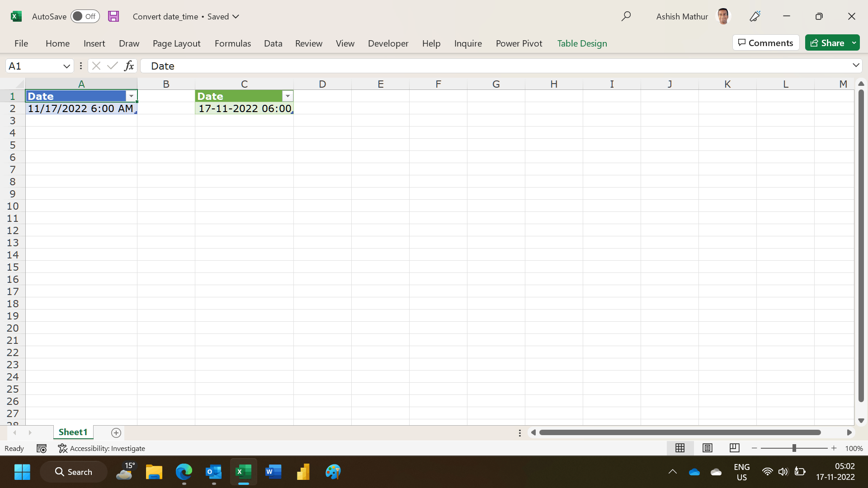Click the Insert Function fx icon
The height and width of the screenshot is (488, 868).
click(x=129, y=66)
